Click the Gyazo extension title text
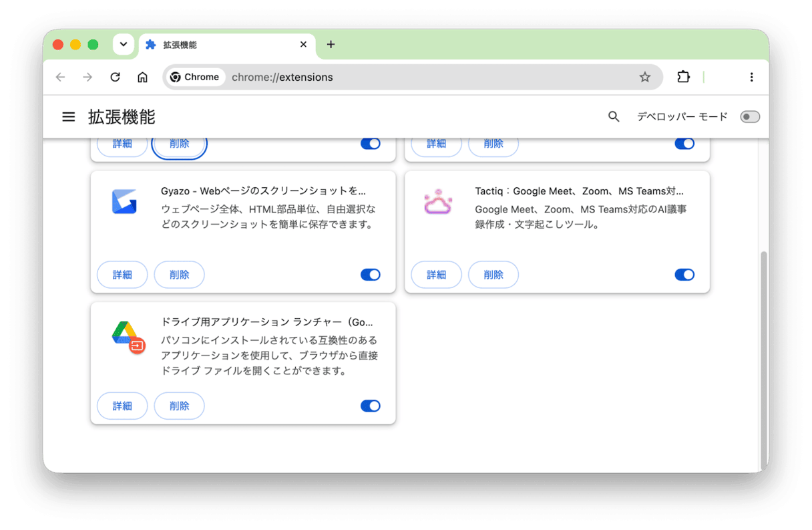Screen dimensions: 812x530 tap(264, 191)
